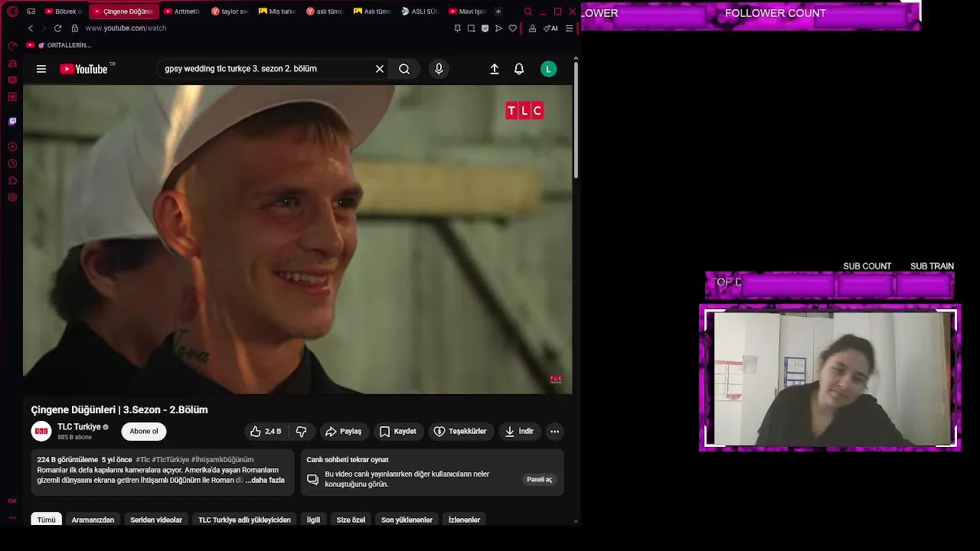
Task: Open GX Control speedometer sidebar icon
Action: 12,47
